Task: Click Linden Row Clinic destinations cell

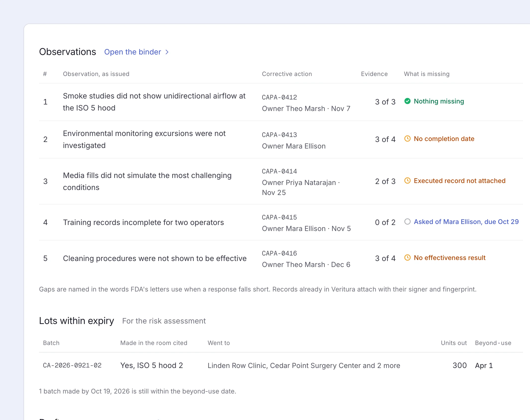Action: 304,365
